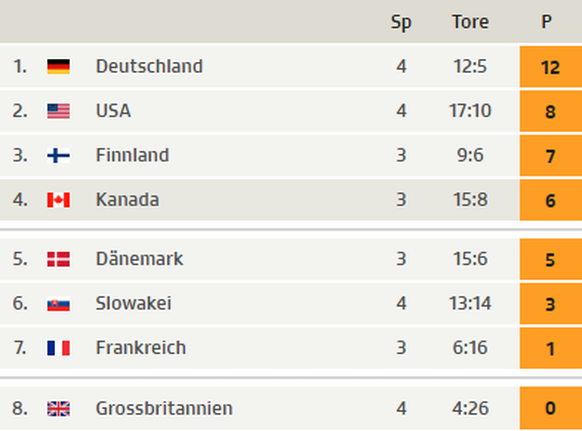Click the French flag icon
Screen dimensions: 582x431
(58, 348)
